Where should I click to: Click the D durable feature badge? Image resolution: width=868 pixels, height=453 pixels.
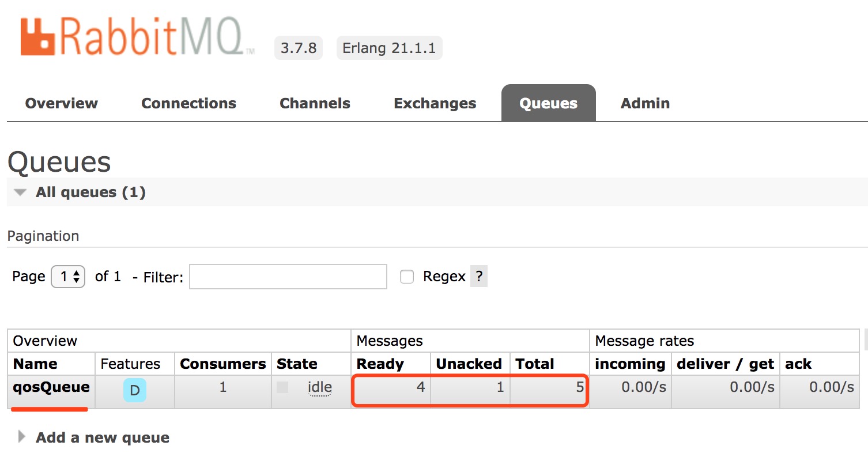[134, 390]
